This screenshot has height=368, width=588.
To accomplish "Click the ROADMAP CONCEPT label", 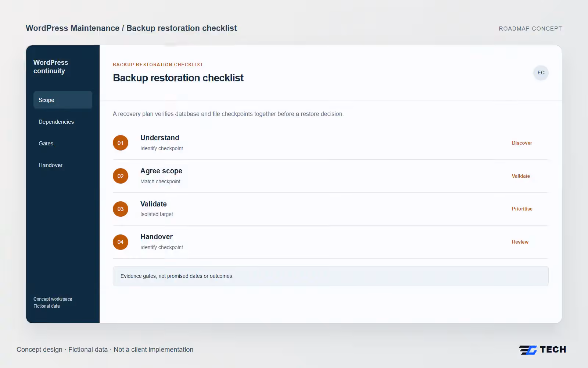I will click(x=530, y=29).
